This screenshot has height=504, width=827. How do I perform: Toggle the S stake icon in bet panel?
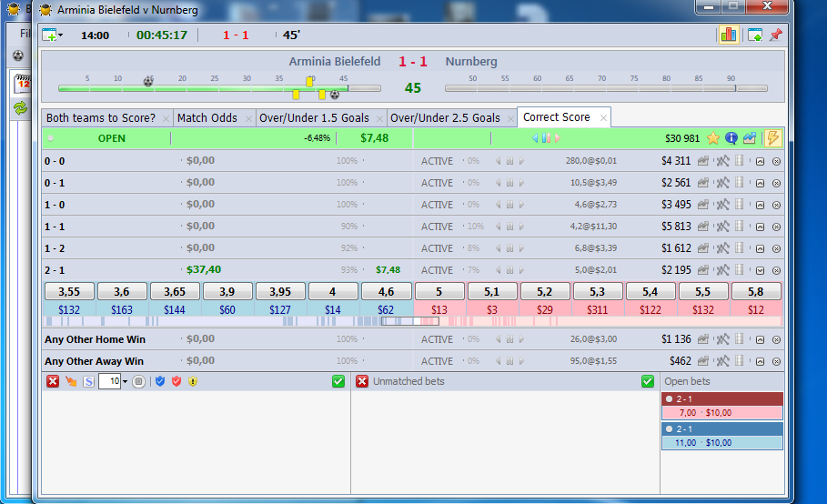[88, 381]
